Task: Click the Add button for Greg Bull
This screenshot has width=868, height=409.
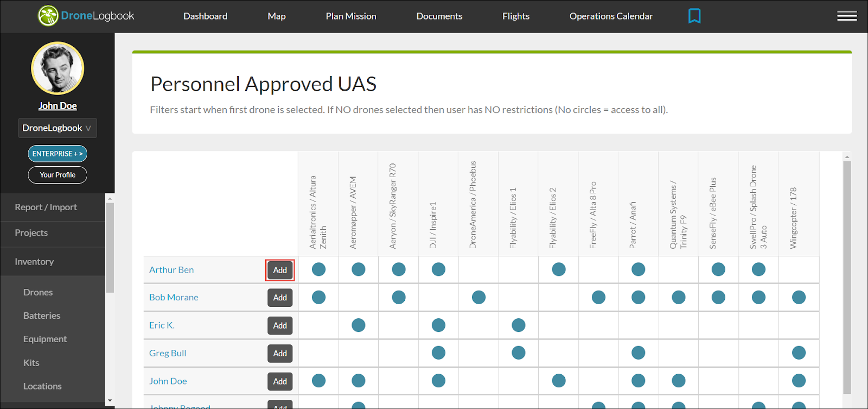Action: [x=280, y=354]
